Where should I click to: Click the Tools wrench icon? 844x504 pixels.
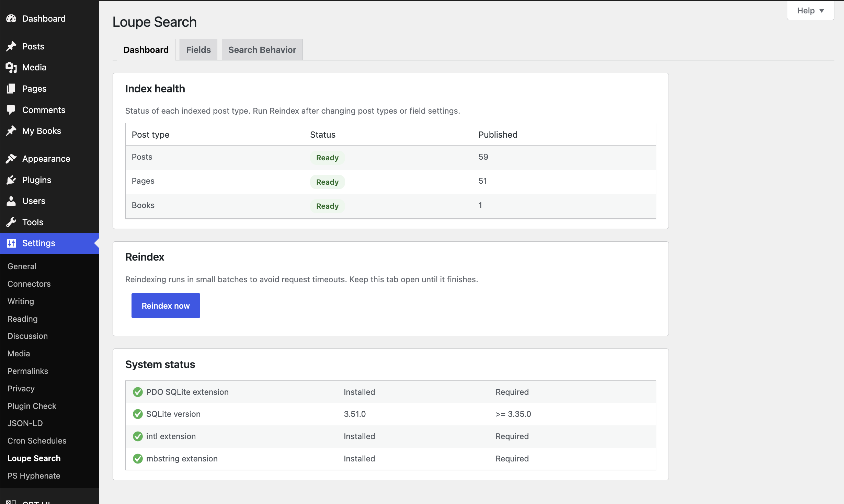coord(11,222)
